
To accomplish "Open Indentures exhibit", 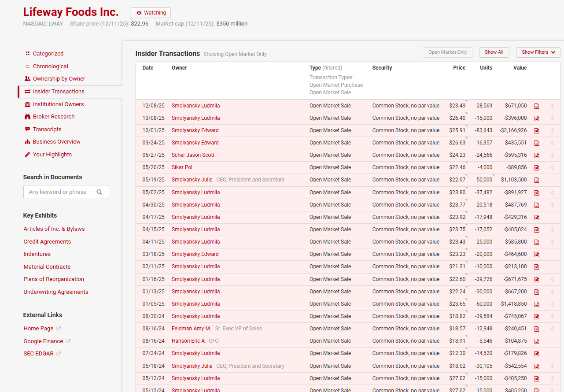I will click(x=37, y=254).
